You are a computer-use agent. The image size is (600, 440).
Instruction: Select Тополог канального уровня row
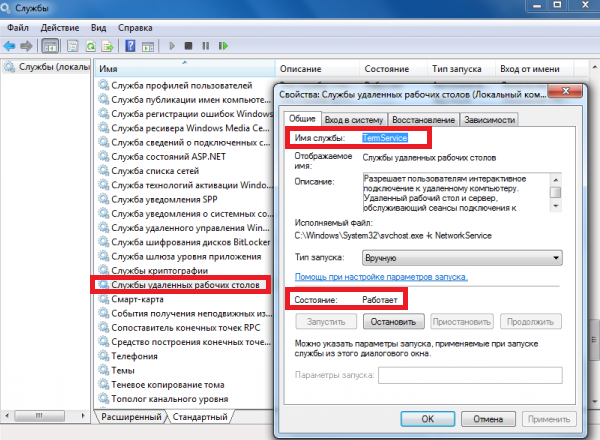click(x=184, y=399)
